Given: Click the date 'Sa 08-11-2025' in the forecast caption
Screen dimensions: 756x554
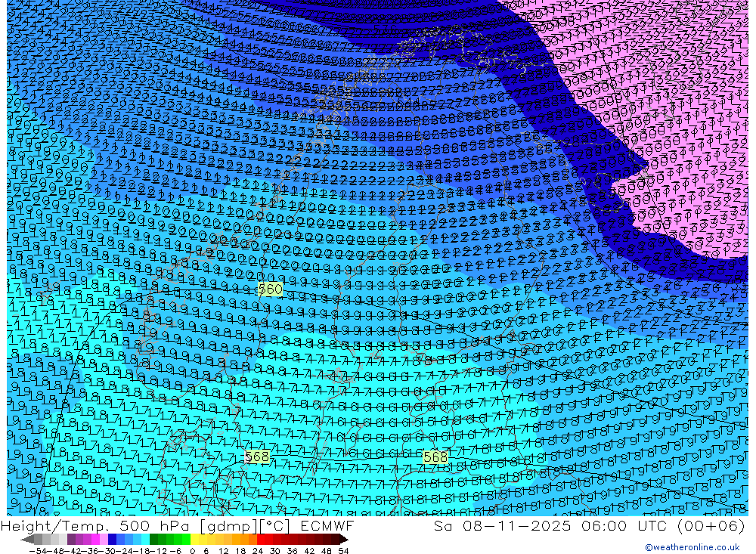Looking at the screenshot, I should click(x=503, y=525).
